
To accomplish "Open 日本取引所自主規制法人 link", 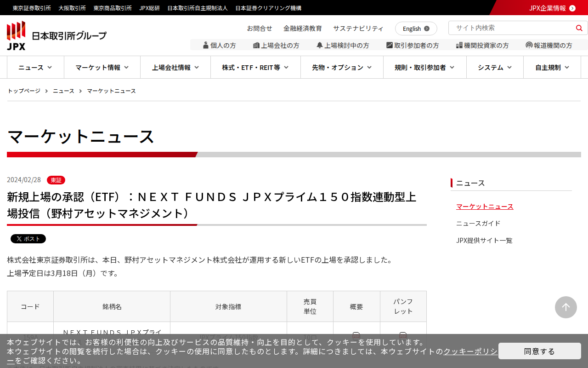I will 198,8.
